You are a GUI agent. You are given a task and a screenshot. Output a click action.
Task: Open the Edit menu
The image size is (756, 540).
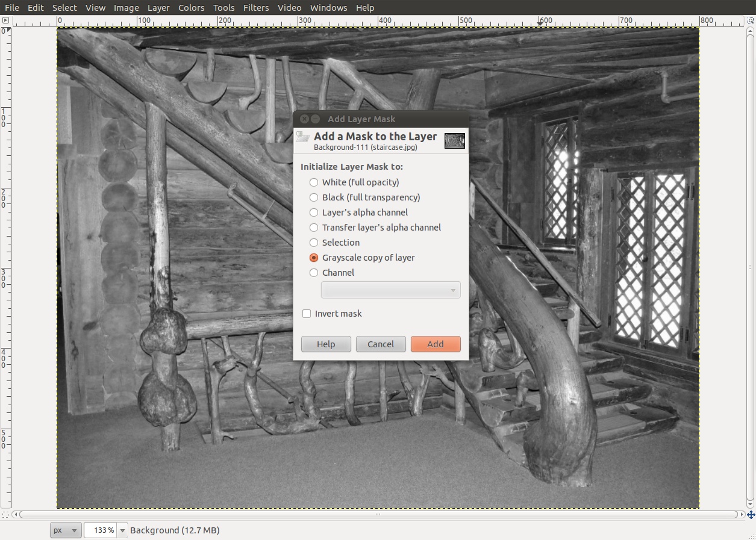(36, 8)
